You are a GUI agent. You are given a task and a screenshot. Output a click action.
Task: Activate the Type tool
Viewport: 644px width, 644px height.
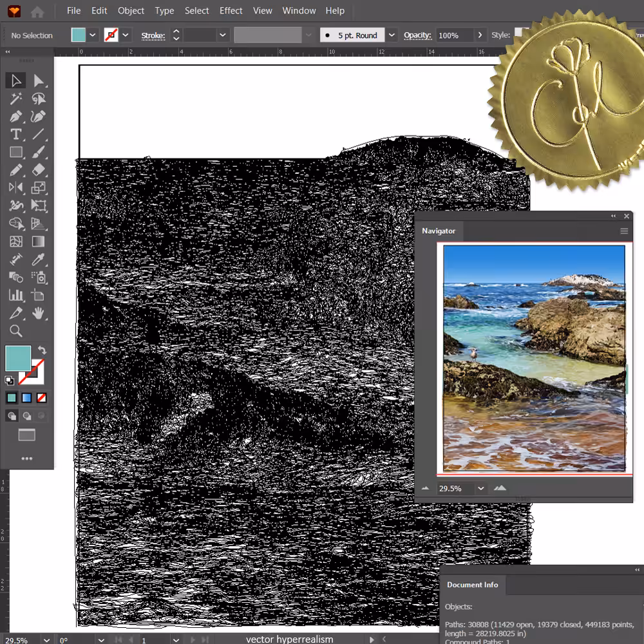(x=15, y=135)
